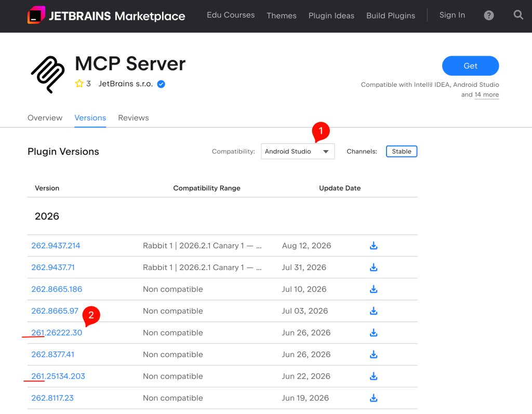Click the MCP Server title text
Screen dimensions: 532x414
[x=130, y=63]
